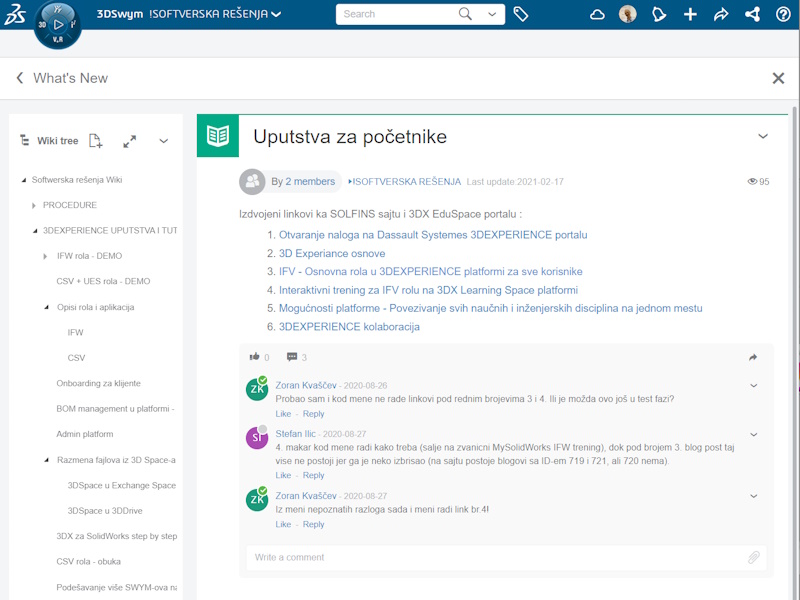The image size is (800, 600).
Task: Expand the PROCEDURE tree item
Action: [x=34, y=205]
